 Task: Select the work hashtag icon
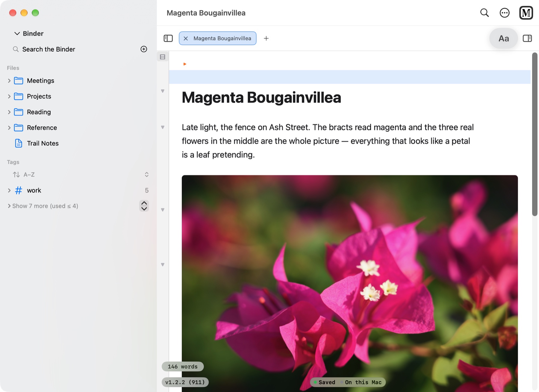tap(19, 190)
